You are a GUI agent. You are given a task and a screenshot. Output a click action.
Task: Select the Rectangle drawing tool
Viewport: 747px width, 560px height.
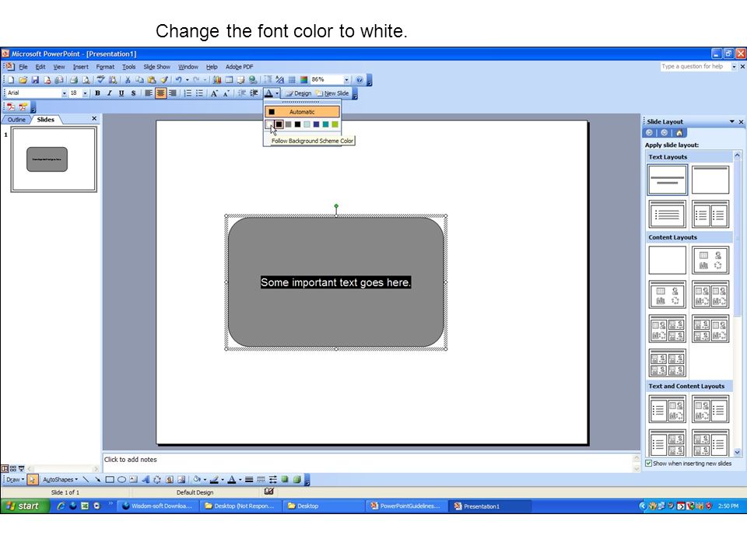[x=110, y=480]
